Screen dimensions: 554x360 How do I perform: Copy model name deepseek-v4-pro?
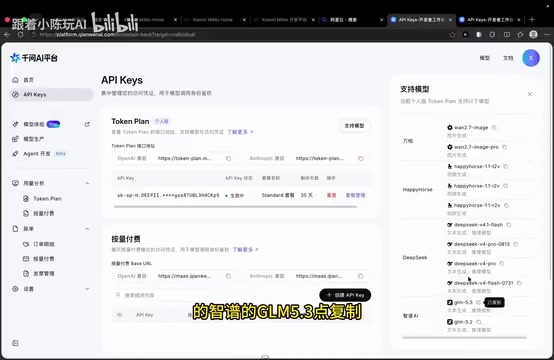[502, 264]
